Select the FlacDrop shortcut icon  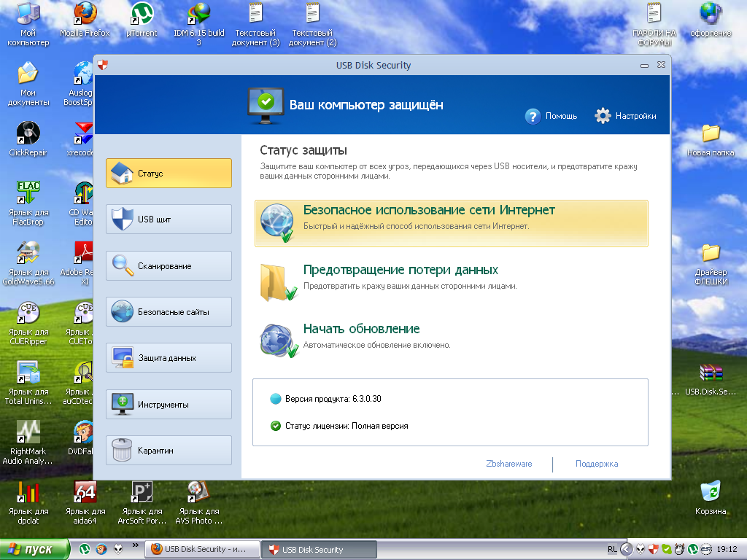pos(28,203)
